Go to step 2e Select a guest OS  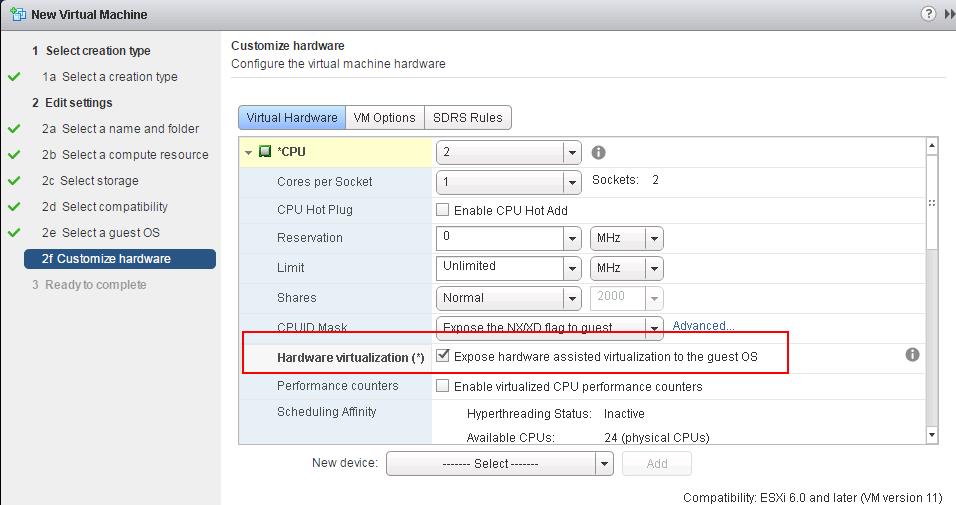(x=101, y=232)
